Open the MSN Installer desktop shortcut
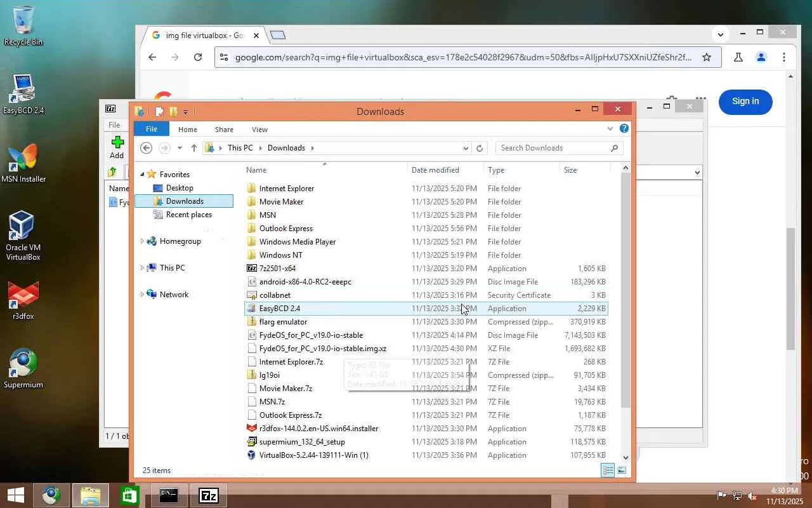The height and width of the screenshot is (508, 812). point(23,163)
